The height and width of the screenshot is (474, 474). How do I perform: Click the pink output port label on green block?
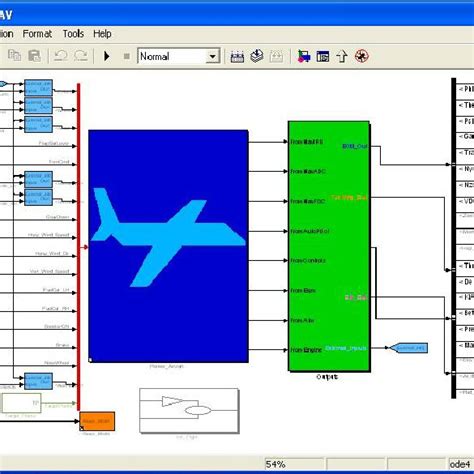click(356, 297)
